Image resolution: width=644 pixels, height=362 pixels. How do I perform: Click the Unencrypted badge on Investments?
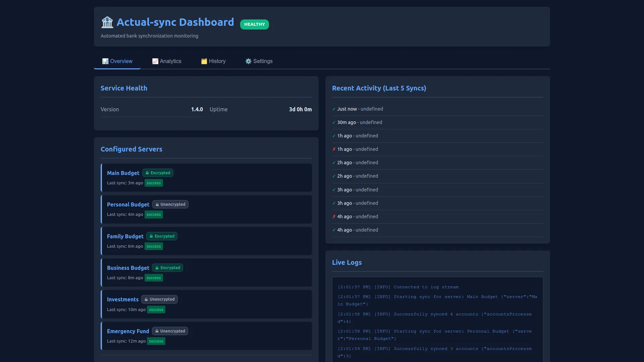coord(159,299)
